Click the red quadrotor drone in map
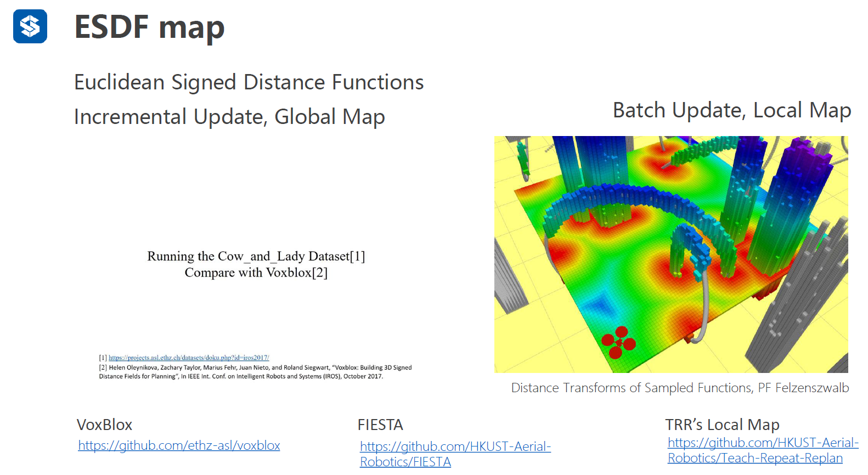Viewport: 868px width, 475px height. click(618, 342)
